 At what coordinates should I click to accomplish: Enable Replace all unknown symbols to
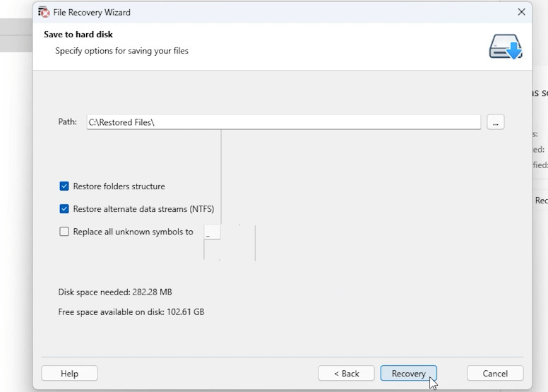click(64, 232)
